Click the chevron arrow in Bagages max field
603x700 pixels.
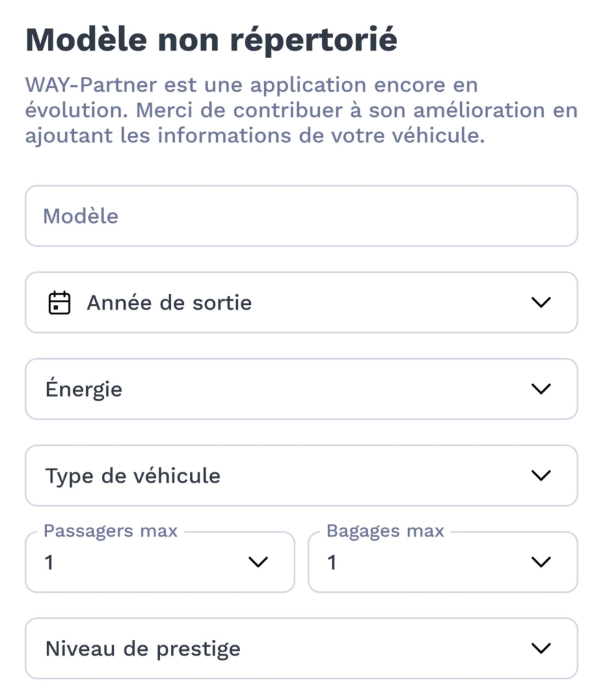(540, 563)
